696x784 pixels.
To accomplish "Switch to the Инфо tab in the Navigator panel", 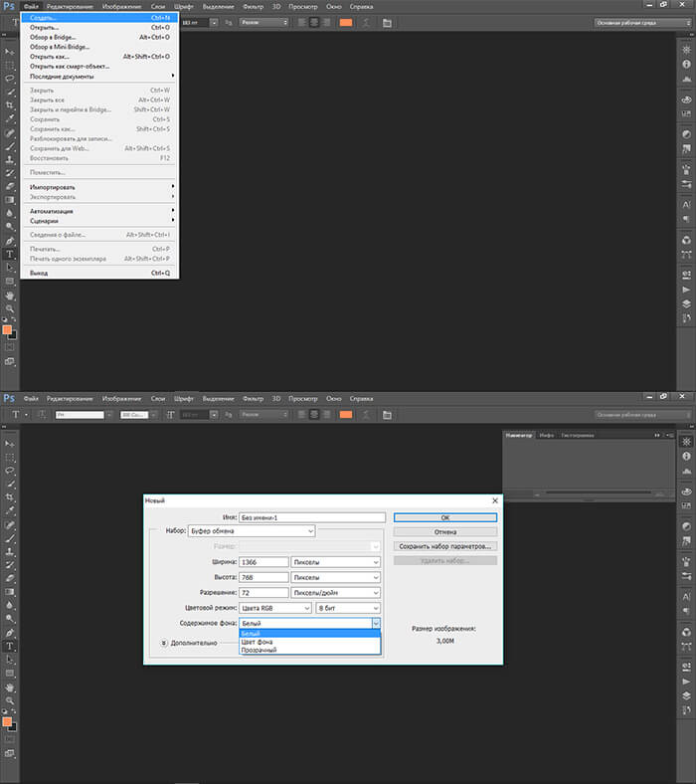I will pyautogui.click(x=547, y=436).
